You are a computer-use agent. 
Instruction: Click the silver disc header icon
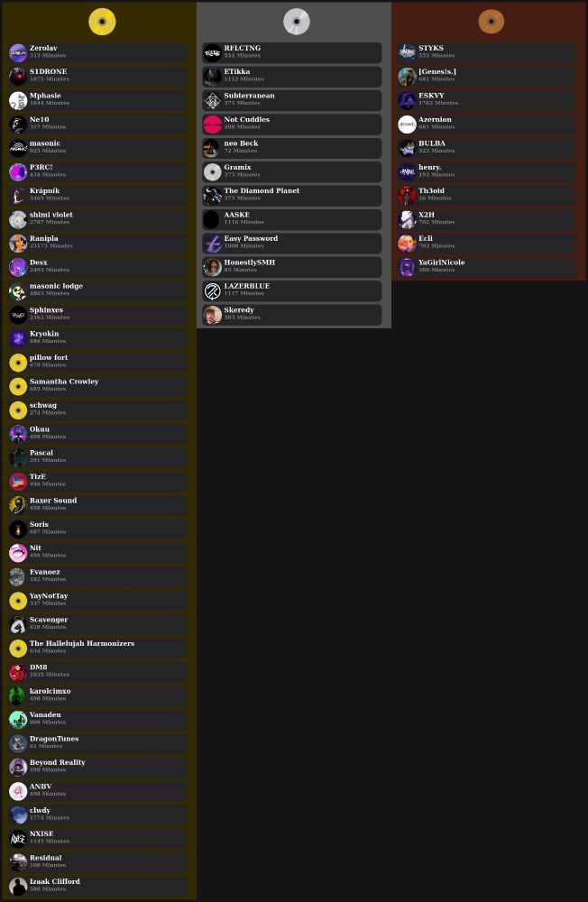(297, 22)
